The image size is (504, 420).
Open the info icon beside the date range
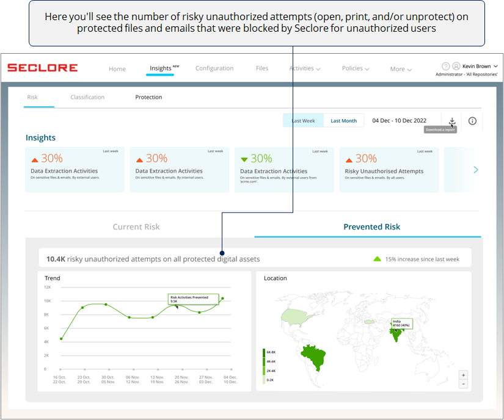pyautogui.click(x=472, y=121)
